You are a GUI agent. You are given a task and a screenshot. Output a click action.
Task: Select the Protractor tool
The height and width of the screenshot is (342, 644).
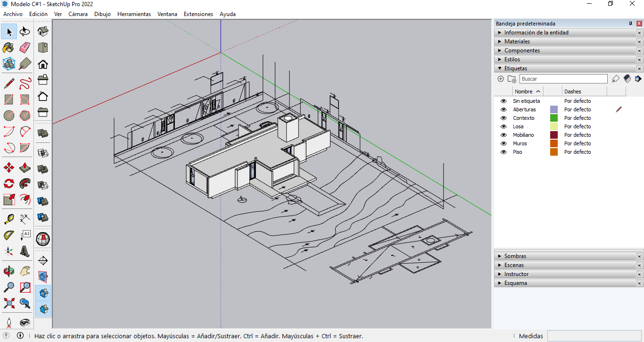pyautogui.click(x=8, y=235)
